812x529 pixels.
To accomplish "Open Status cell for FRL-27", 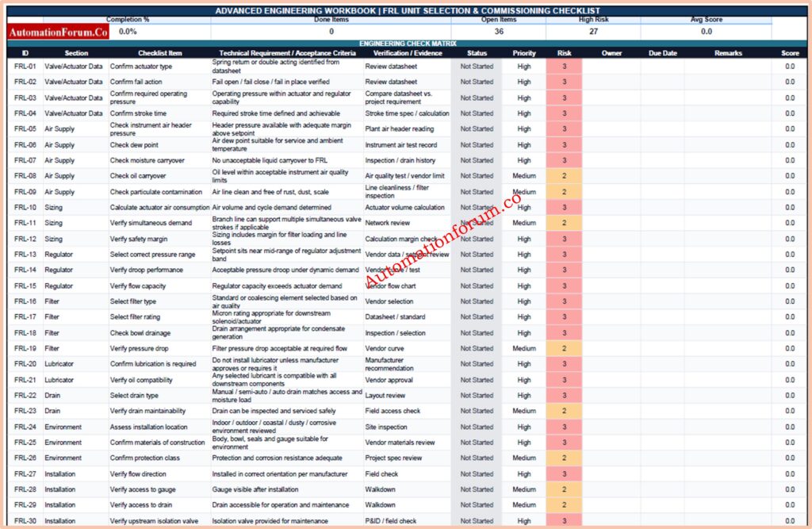I will click(x=477, y=473).
